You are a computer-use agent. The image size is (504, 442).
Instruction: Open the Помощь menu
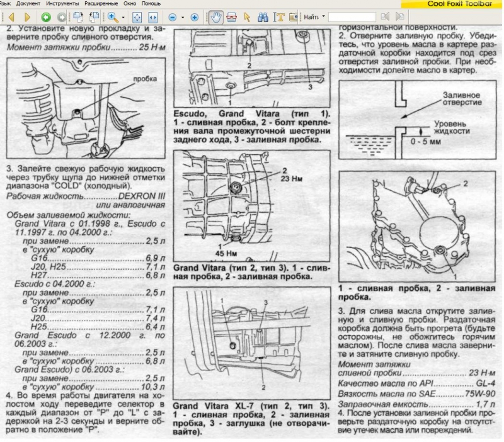(x=151, y=4)
